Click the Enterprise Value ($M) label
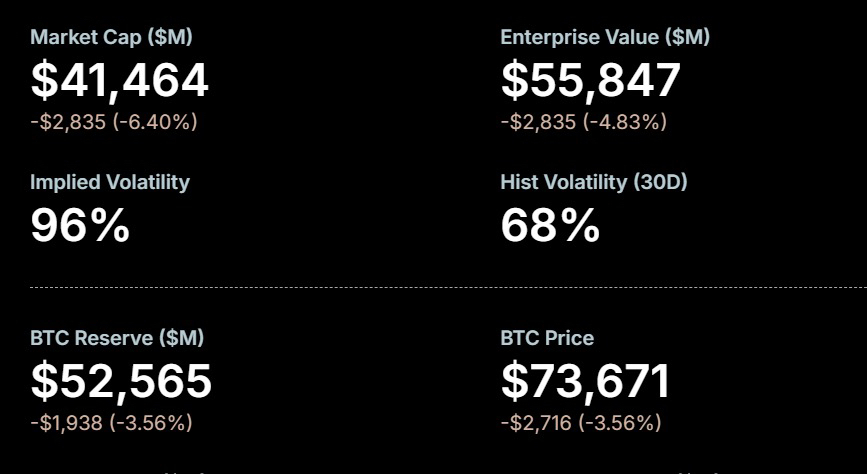 (x=604, y=37)
